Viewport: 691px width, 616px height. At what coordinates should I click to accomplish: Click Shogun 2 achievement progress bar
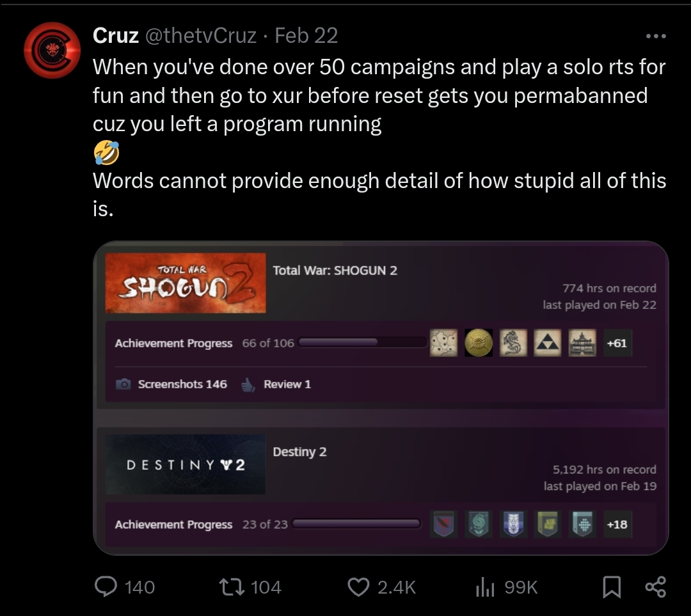coord(361,343)
